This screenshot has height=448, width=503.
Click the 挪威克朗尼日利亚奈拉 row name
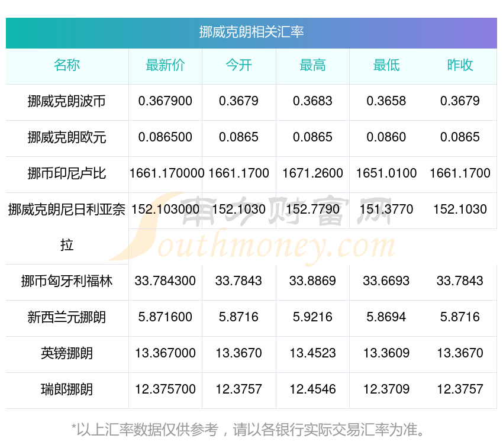tap(67, 227)
